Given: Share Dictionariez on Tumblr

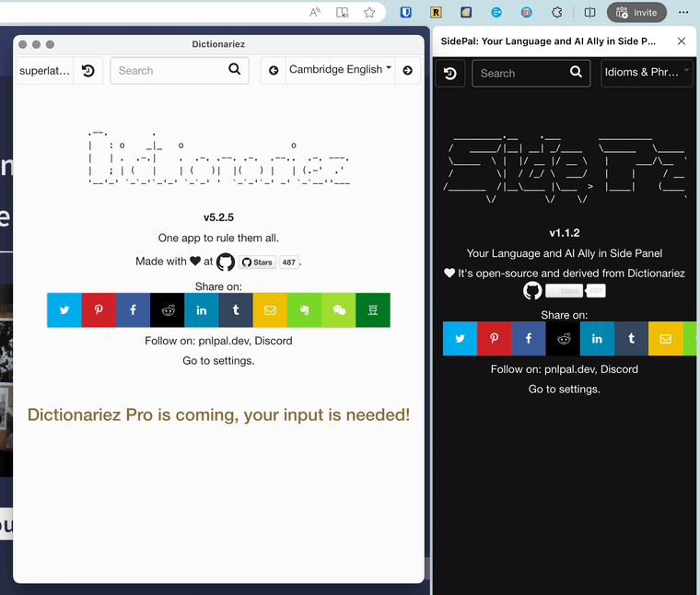Looking at the screenshot, I should tap(236, 310).
